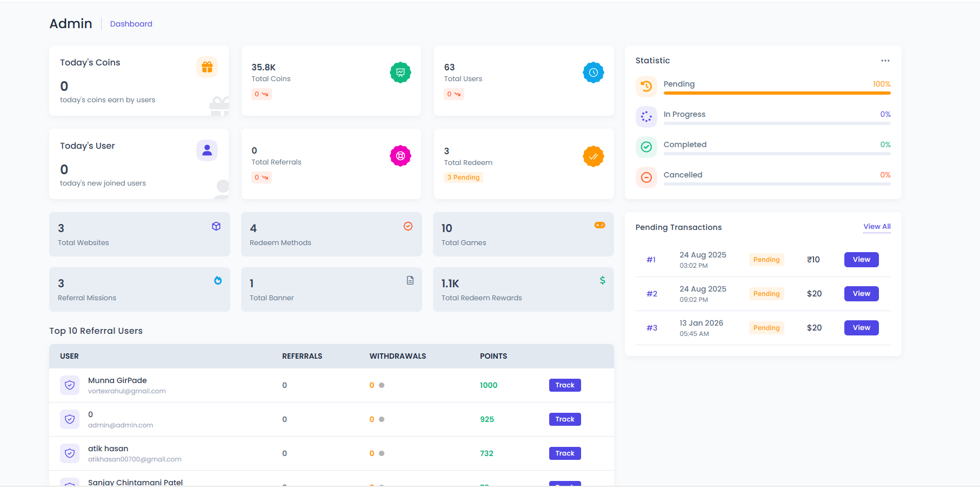This screenshot has width=980, height=488.
Task: Open View All pending transactions
Action: [877, 227]
